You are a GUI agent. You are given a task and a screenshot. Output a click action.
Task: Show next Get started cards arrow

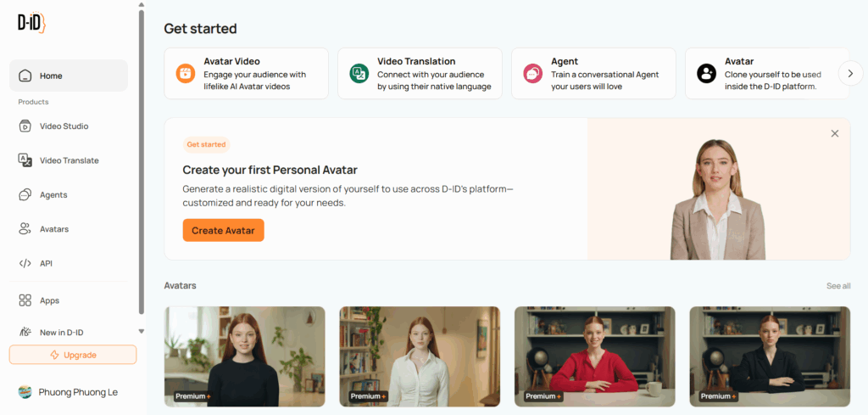click(850, 73)
